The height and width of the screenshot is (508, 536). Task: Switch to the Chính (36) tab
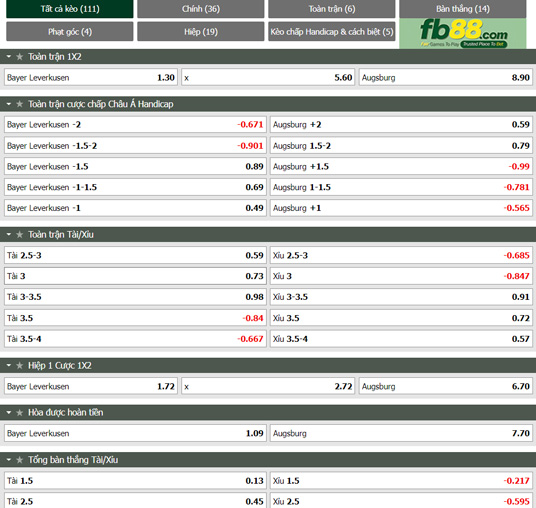pos(201,9)
